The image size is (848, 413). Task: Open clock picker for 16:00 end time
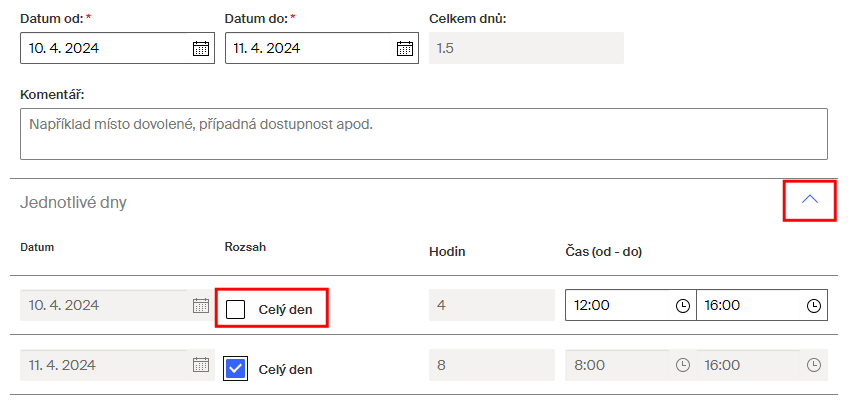(813, 305)
